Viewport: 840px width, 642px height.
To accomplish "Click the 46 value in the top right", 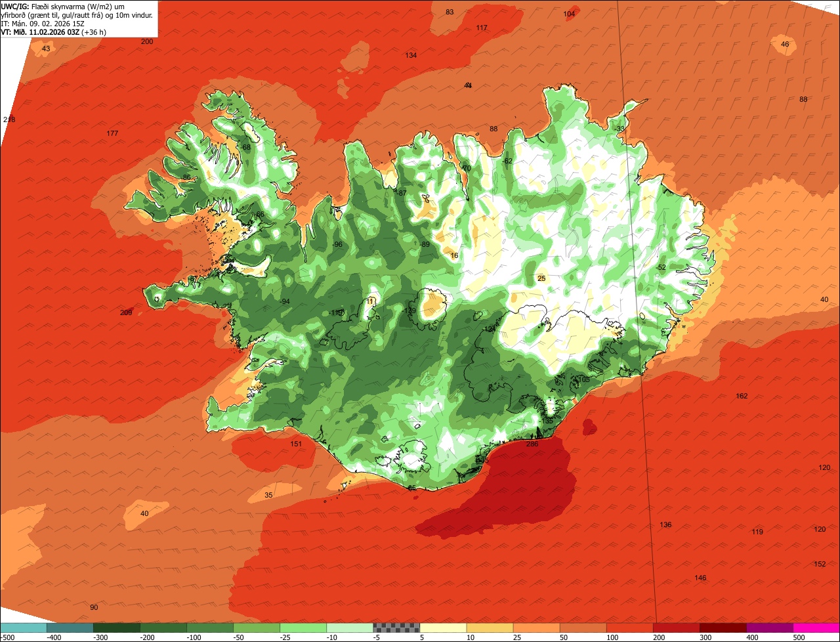I will click(x=785, y=45).
